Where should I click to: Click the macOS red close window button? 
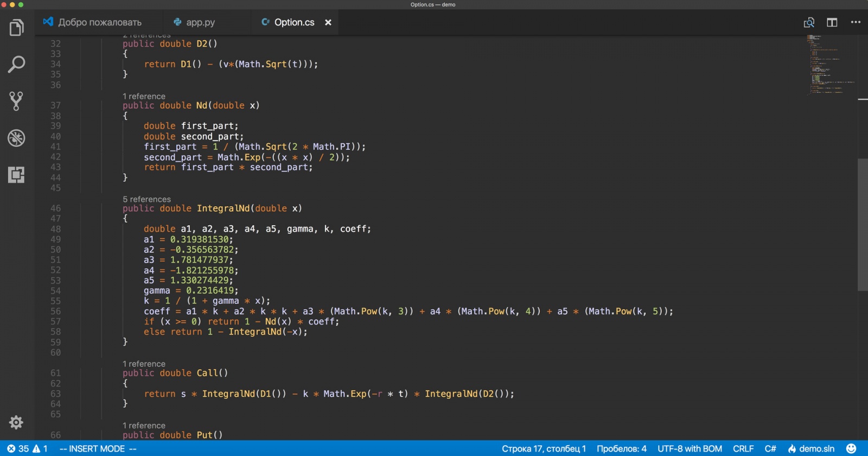(4, 4)
